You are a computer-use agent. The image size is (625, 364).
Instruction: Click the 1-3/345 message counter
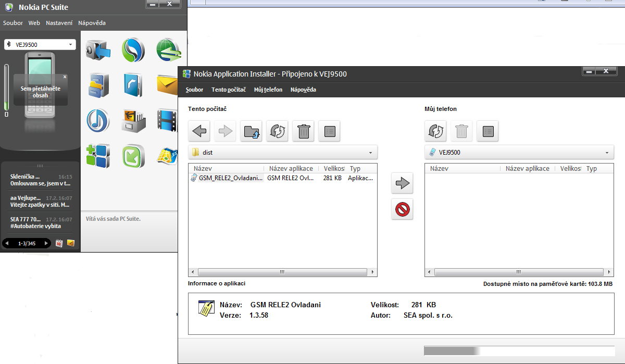point(27,243)
